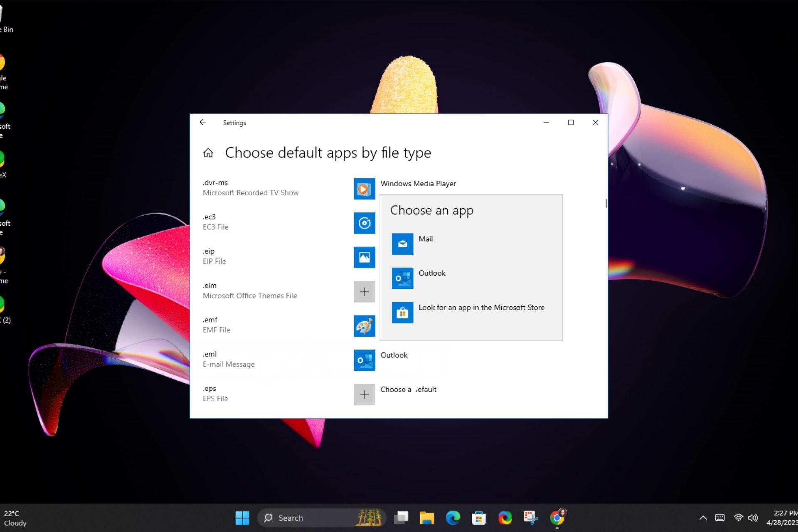Click the plus icon for .eps
The image size is (798, 532).
pos(364,394)
